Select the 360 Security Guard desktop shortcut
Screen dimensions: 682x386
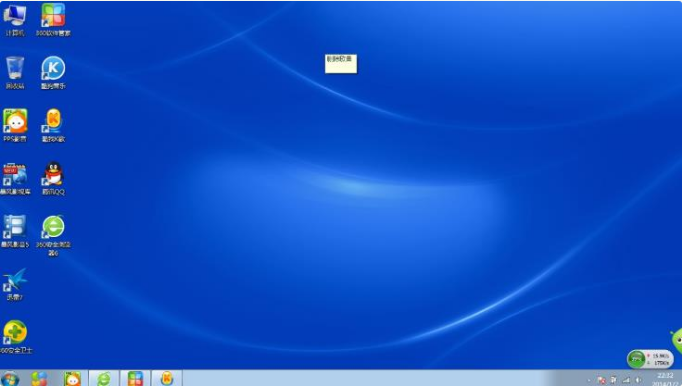[16, 337]
